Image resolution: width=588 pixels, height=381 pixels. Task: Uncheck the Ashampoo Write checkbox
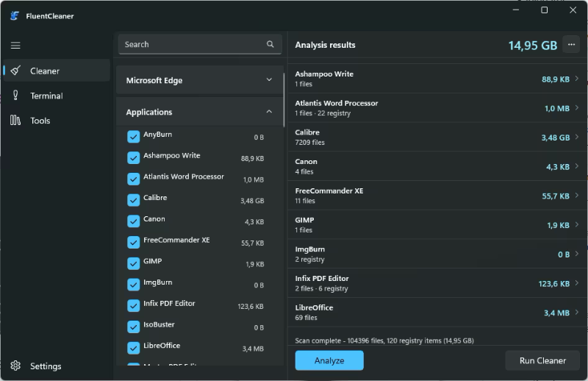point(133,157)
